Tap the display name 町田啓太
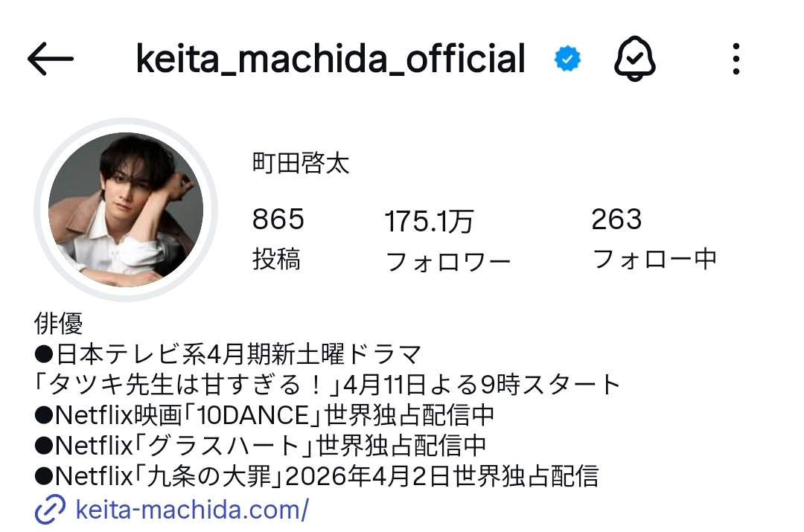 pos(301,164)
